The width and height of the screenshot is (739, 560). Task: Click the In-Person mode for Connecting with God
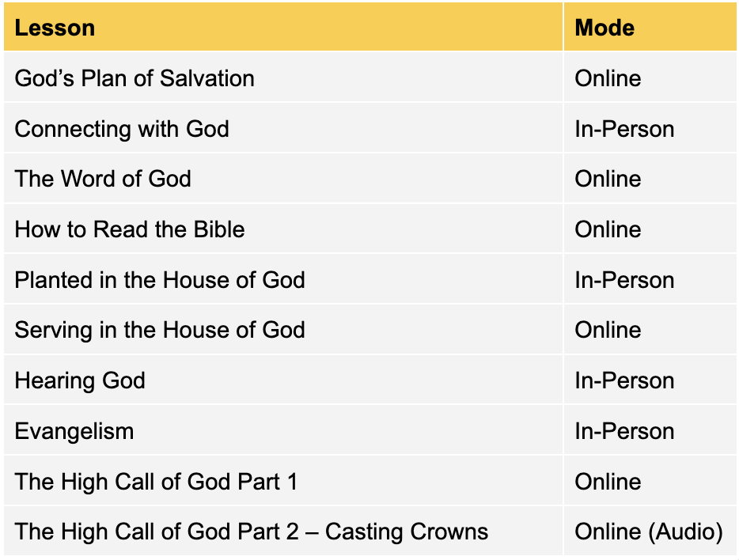pyautogui.click(x=624, y=129)
